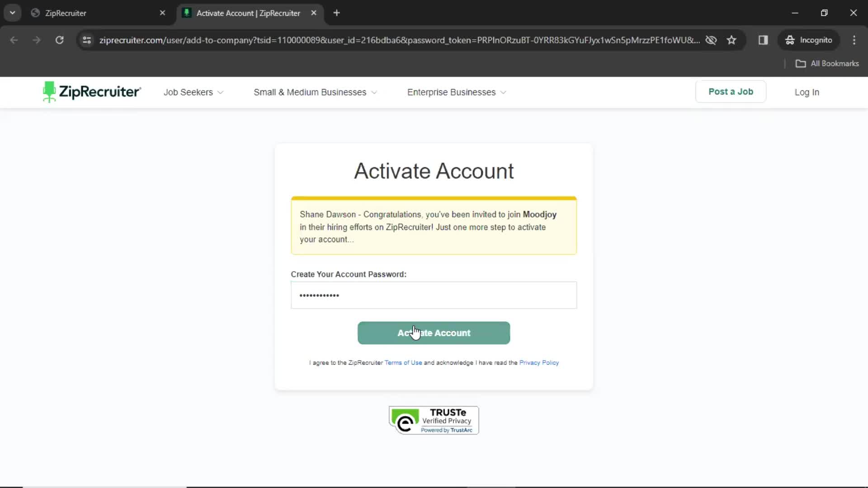Click the browser back navigation arrow
The width and height of the screenshot is (868, 488).
click(14, 40)
